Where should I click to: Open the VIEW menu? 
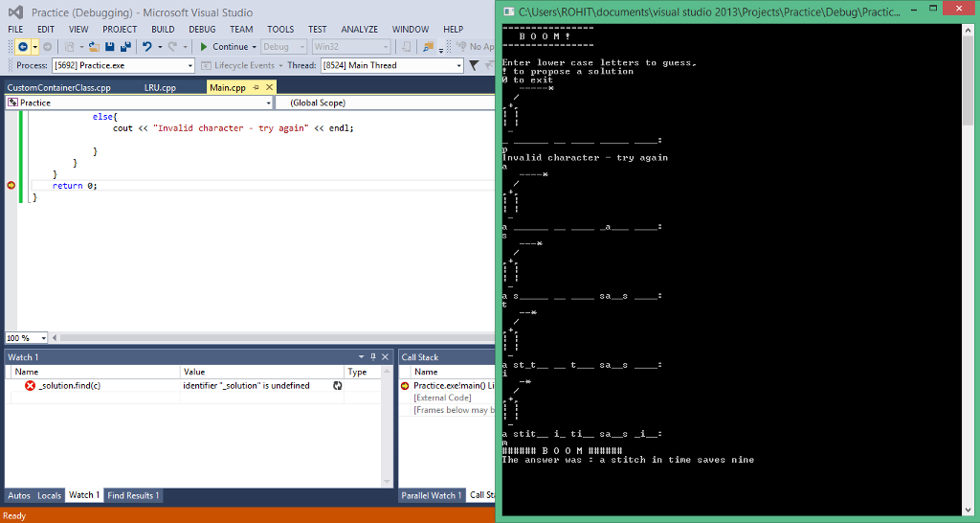click(78, 29)
